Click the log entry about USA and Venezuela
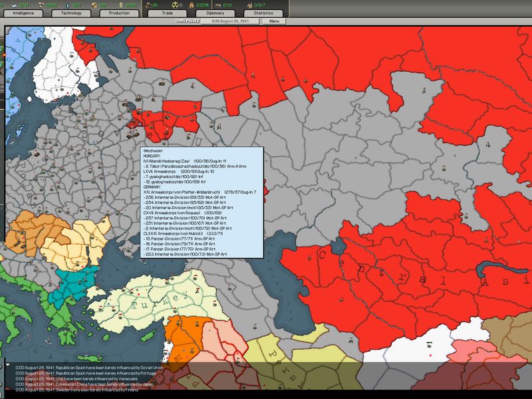 click(x=76, y=378)
